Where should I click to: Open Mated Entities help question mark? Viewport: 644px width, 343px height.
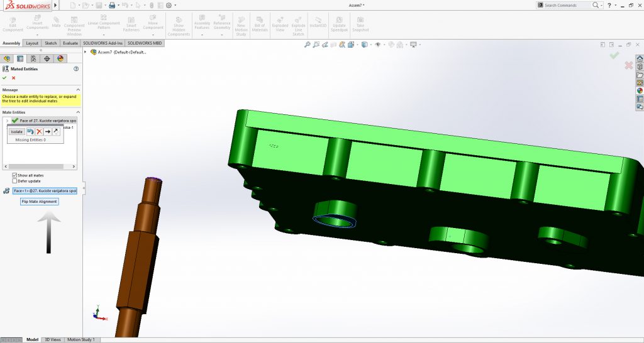click(x=76, y=69)
